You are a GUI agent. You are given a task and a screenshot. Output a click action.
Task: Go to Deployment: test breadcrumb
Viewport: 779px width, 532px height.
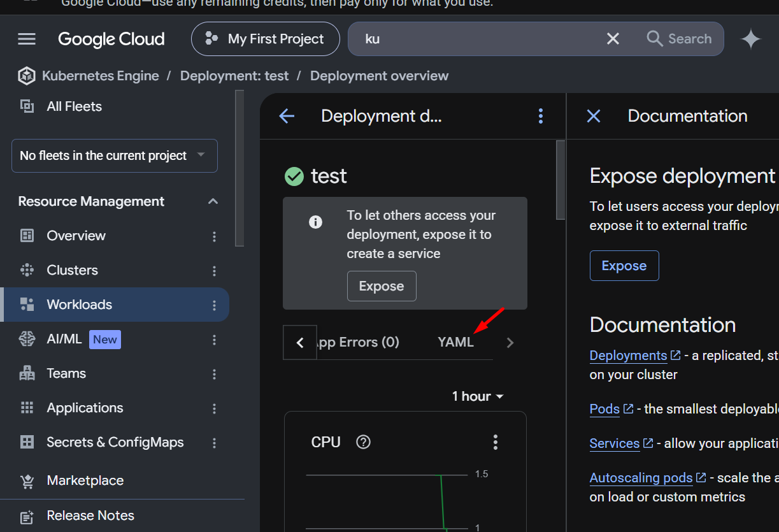[234, 76]
